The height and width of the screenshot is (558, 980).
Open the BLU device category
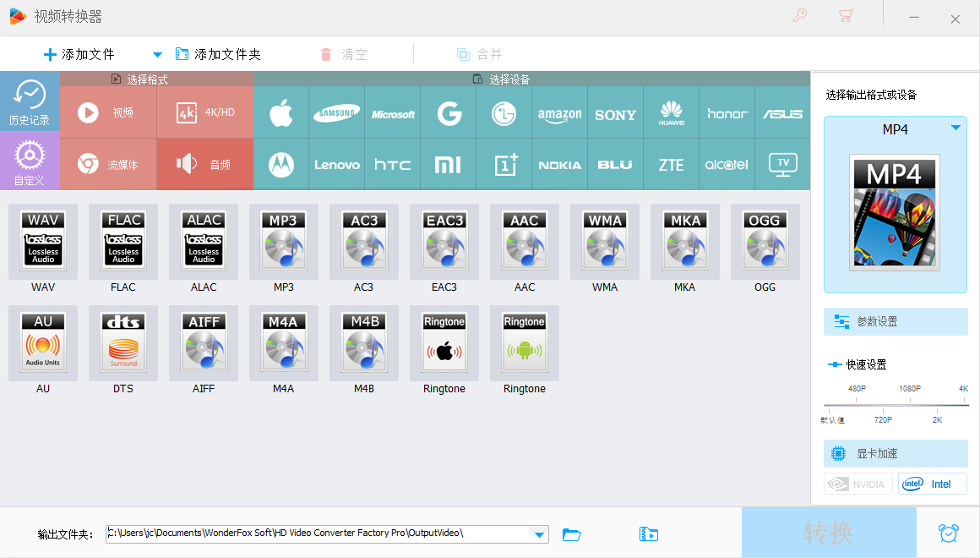coord(616,165)
